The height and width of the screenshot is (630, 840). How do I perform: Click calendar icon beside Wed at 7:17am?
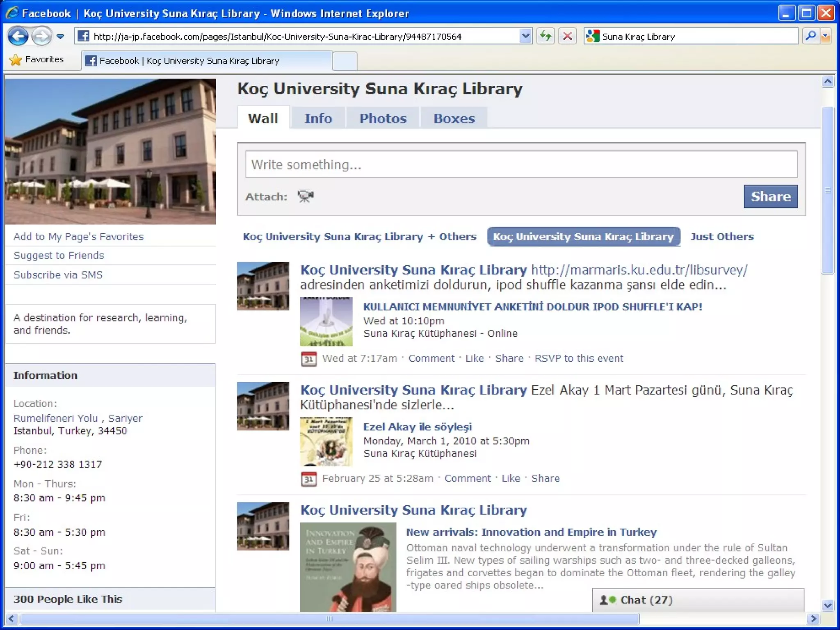[x=309, y=359]
